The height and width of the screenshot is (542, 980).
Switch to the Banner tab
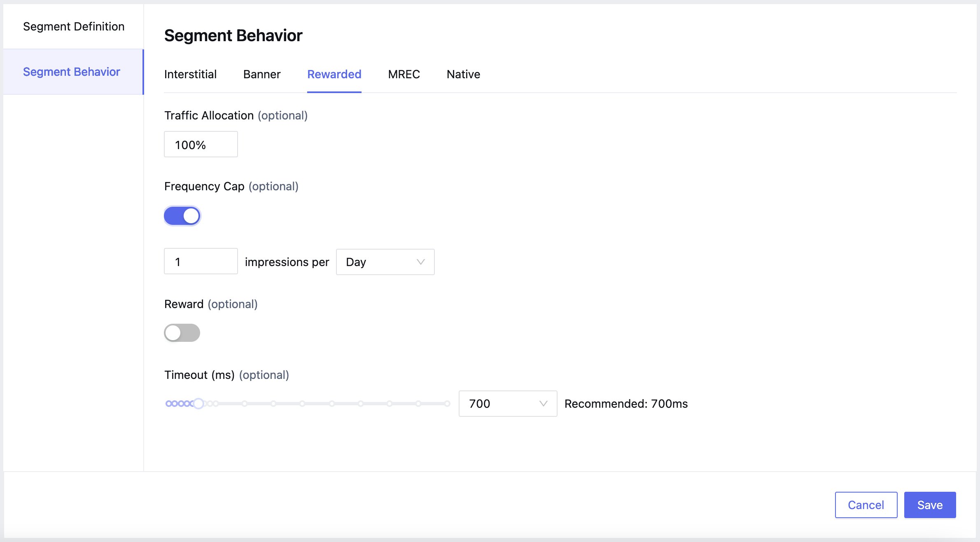(262, 74)
